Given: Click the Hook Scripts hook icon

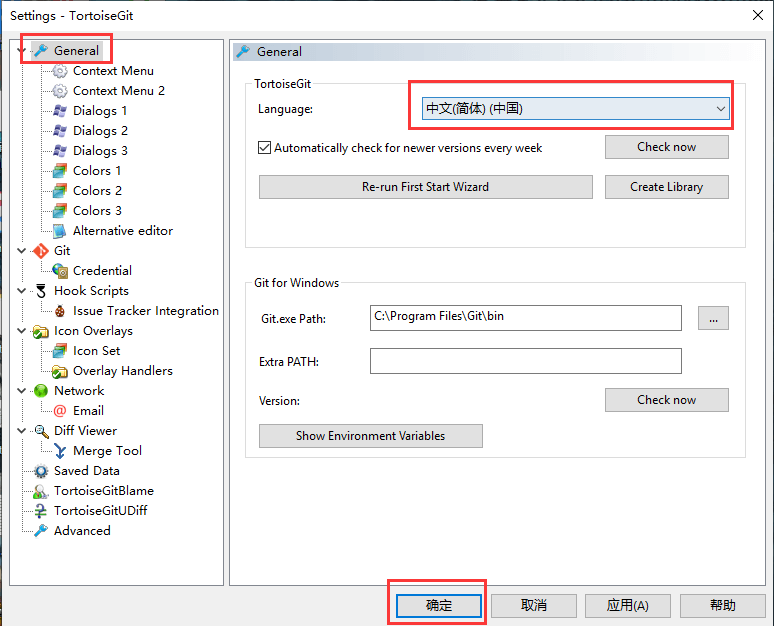Looking at the screenshot, I should [41, 291].
